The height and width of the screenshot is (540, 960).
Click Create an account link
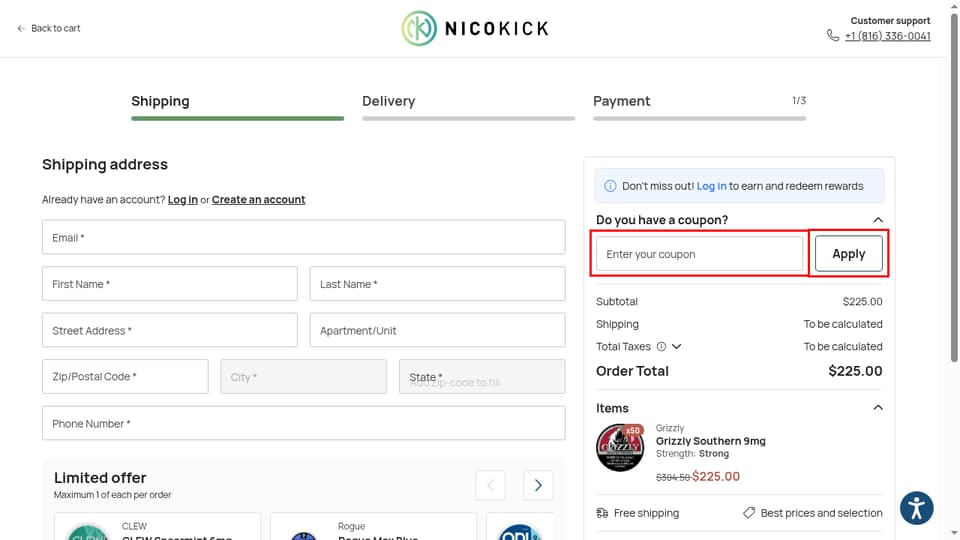(x=258, y=200)
